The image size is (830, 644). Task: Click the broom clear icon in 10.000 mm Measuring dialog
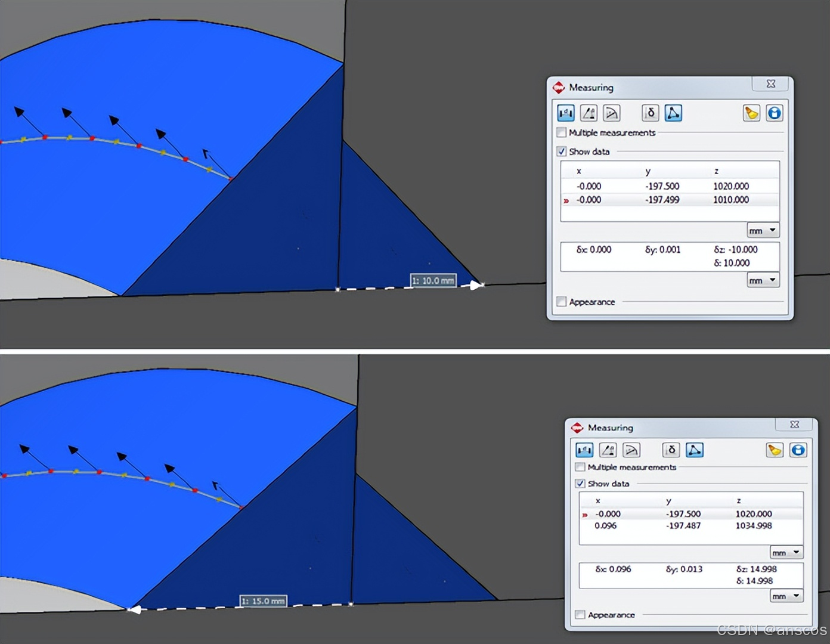coord(751,113)
